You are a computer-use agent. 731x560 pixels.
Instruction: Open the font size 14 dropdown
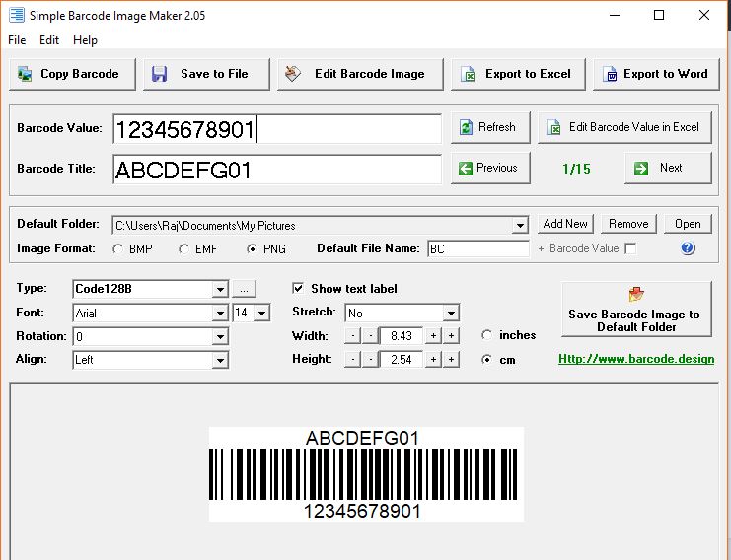pos(262,313)
